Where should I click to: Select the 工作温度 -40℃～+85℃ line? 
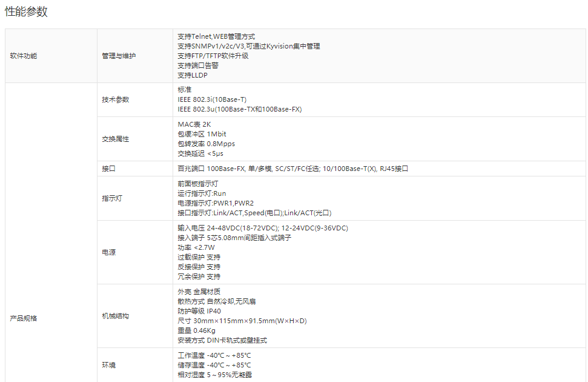tap(214, 355)
